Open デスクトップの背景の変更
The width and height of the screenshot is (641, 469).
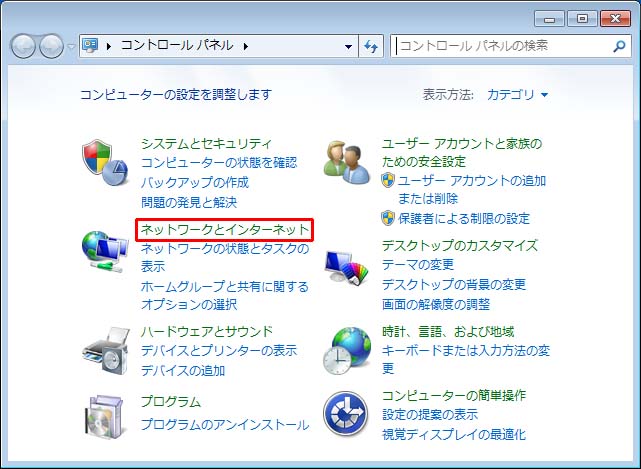click(x=454, y=284)
